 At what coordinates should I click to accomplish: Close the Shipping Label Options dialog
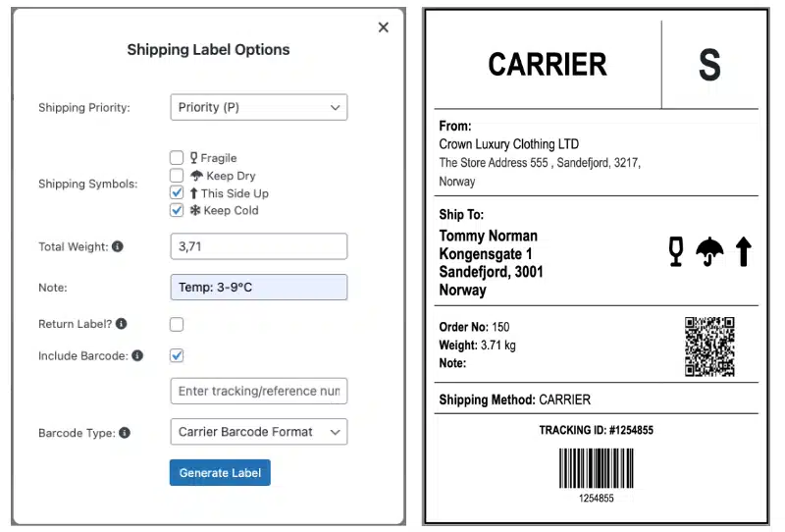coord(384,27)
